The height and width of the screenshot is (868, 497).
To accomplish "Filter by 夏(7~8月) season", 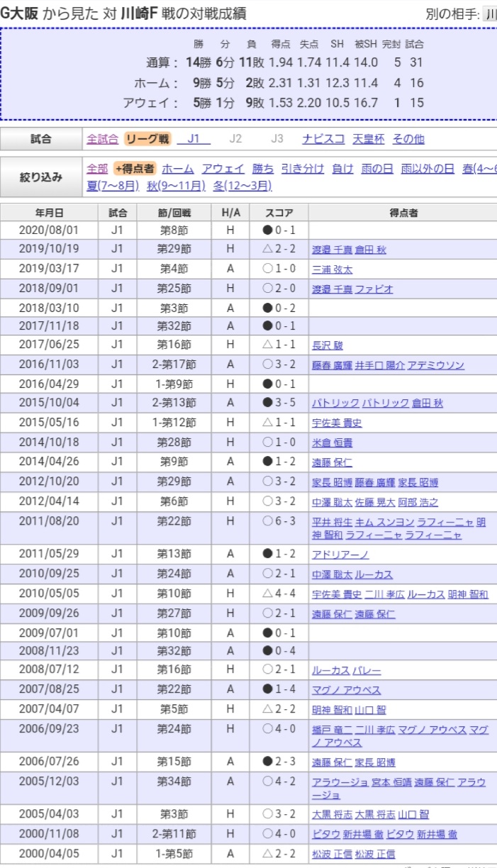I will pos(113,186).
